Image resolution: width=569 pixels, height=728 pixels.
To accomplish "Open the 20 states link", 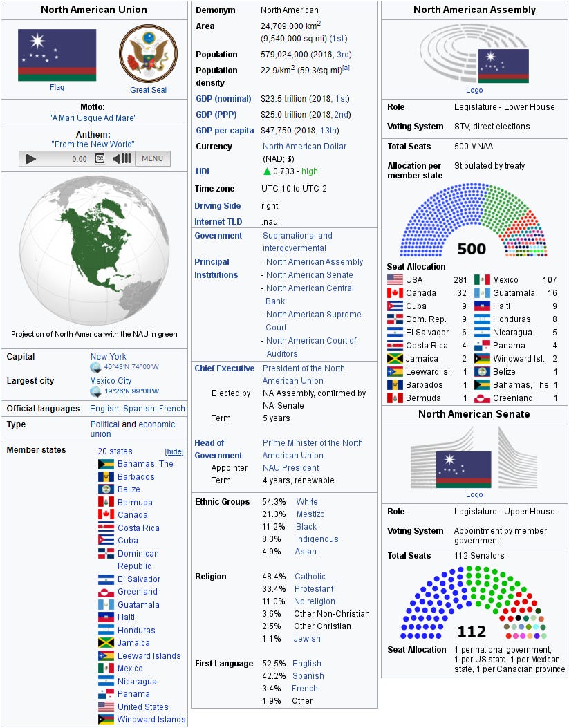I will point(115,451).
